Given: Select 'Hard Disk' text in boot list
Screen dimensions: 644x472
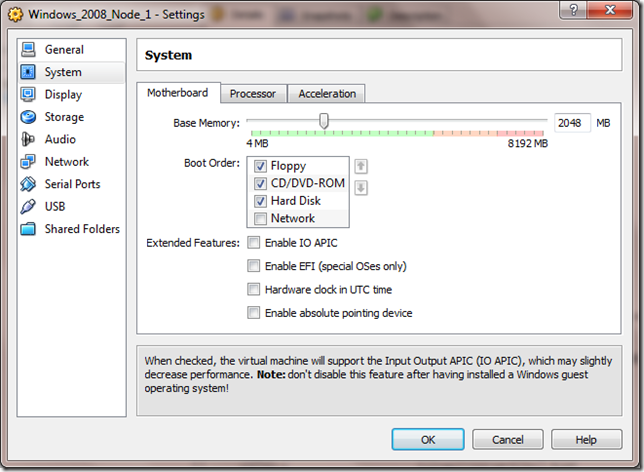Looking at the screenshot, I should pos(296,201).
